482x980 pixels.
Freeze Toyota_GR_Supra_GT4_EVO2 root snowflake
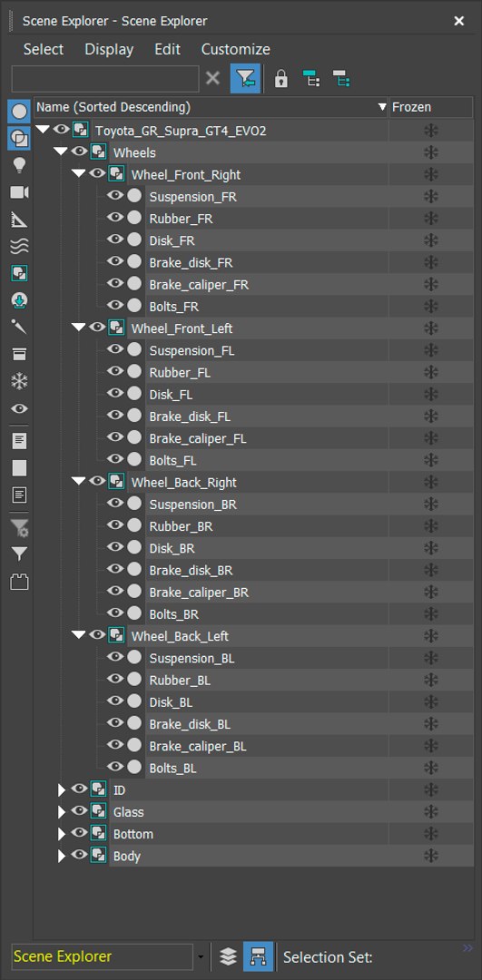[431, 131]
